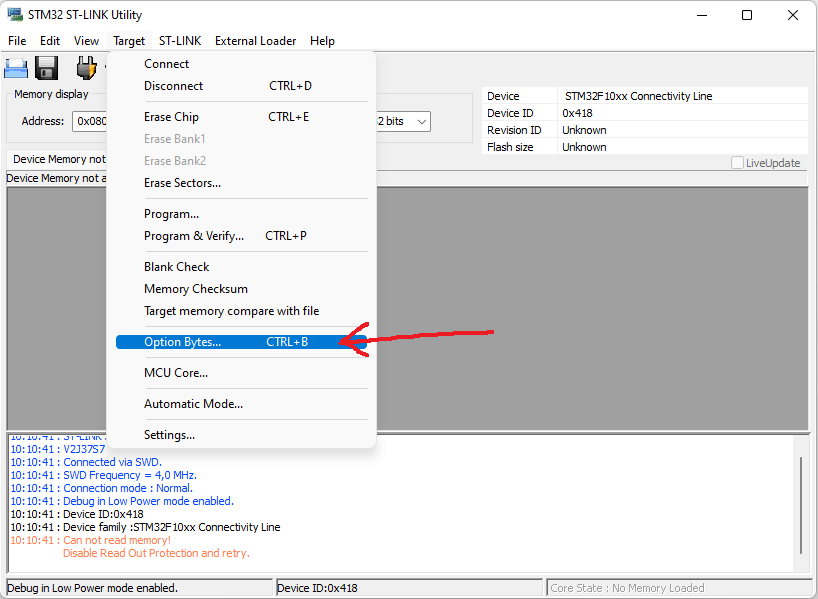Click device name STM32F10xx Connectivity Line
818x599 pixels.
(x=639, y=96)
